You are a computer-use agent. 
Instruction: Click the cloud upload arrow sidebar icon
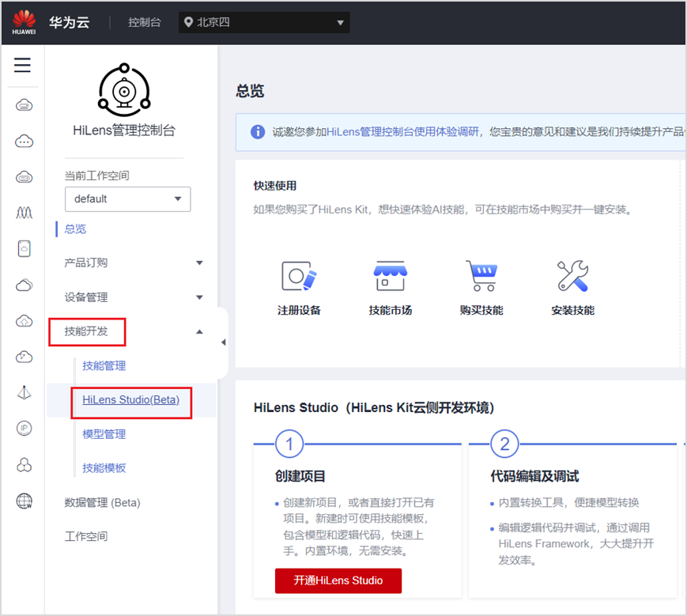[24, 321]
